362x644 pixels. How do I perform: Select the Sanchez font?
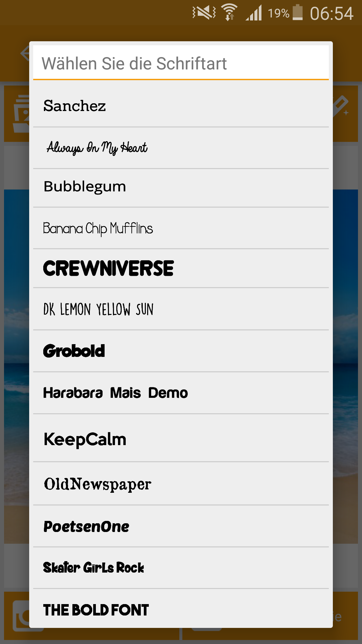coord(181,106)
